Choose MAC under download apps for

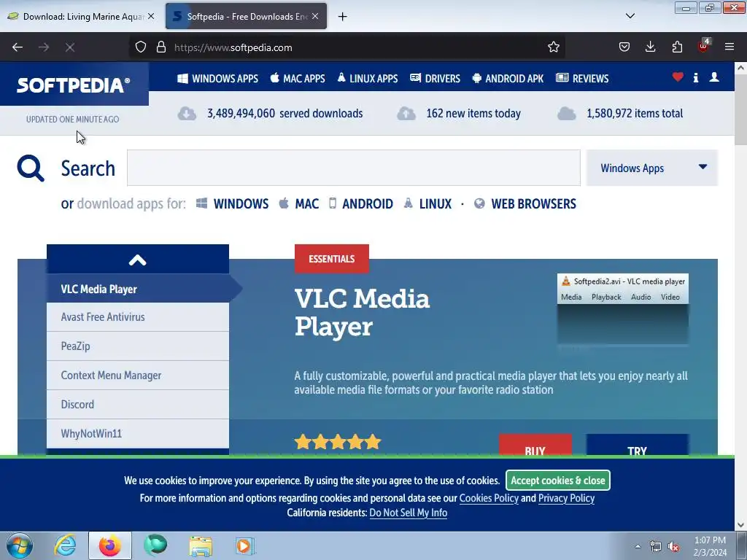(298, 204)
